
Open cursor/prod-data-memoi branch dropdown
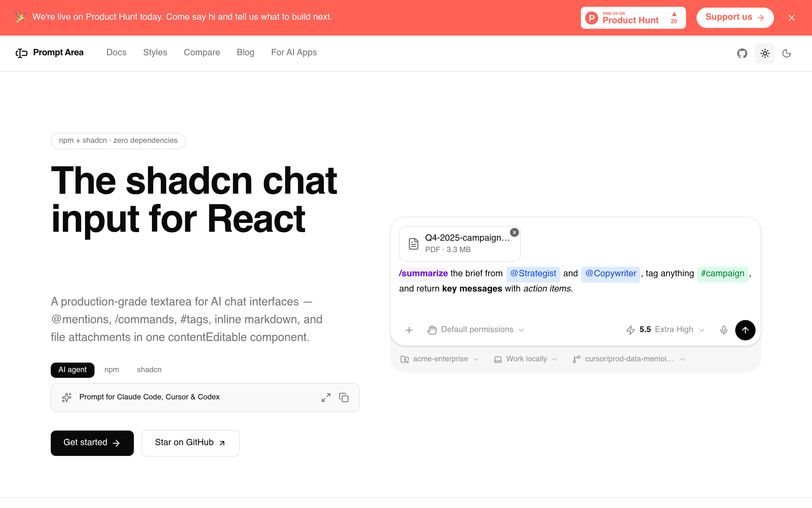[x=628, y=359]
